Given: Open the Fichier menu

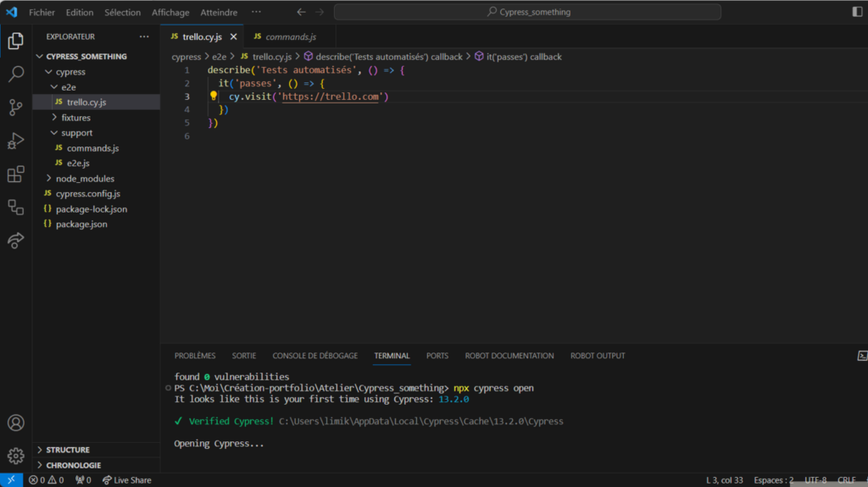Looking at the screenshot, I should pyautogui.click(x=42, y=13).
